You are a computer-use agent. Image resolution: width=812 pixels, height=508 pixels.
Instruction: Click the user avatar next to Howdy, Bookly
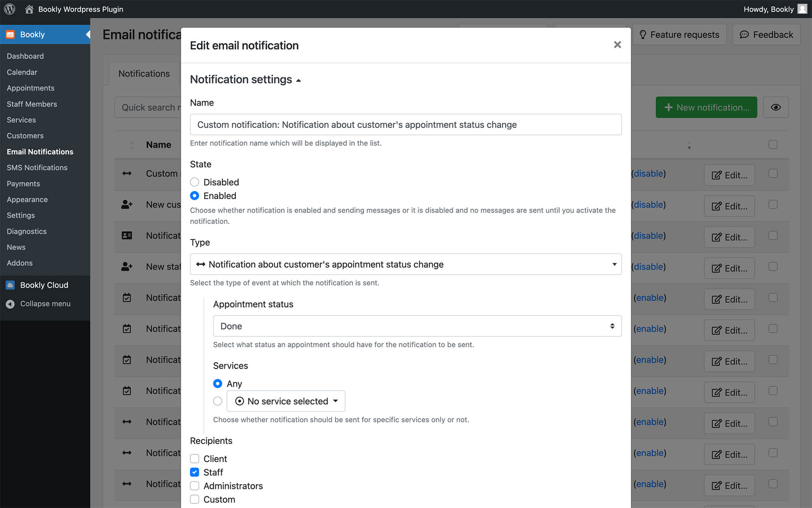point(802,9)
